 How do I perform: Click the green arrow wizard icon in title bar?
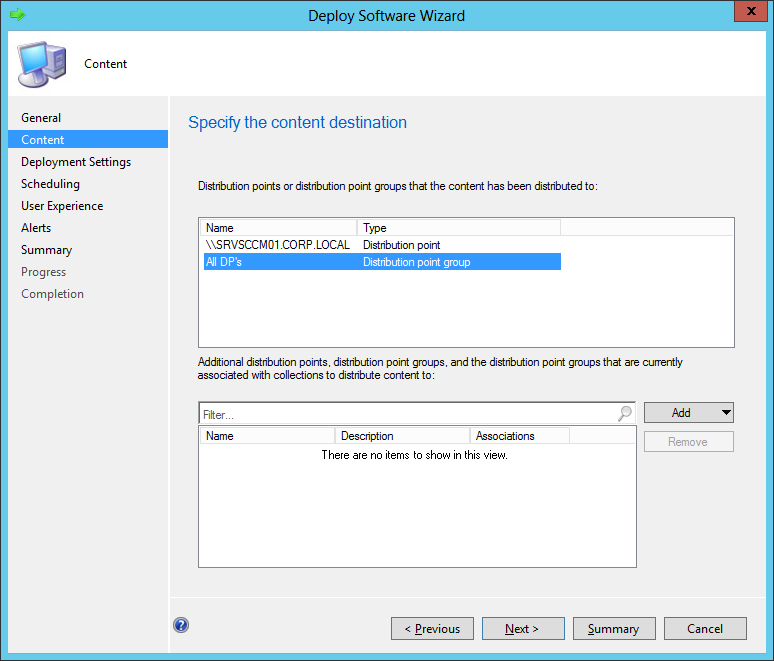pos(17,15)
